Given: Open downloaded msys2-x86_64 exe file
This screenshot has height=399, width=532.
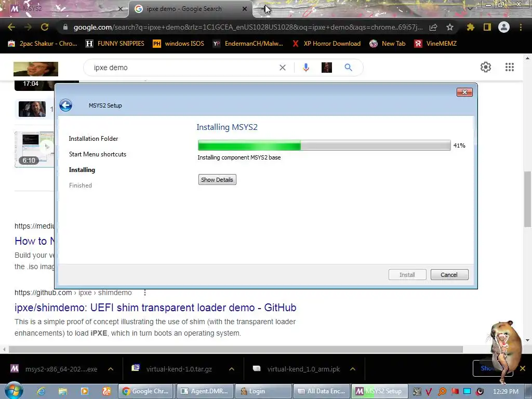Looking at the screenshot, I should click(54, 369).
